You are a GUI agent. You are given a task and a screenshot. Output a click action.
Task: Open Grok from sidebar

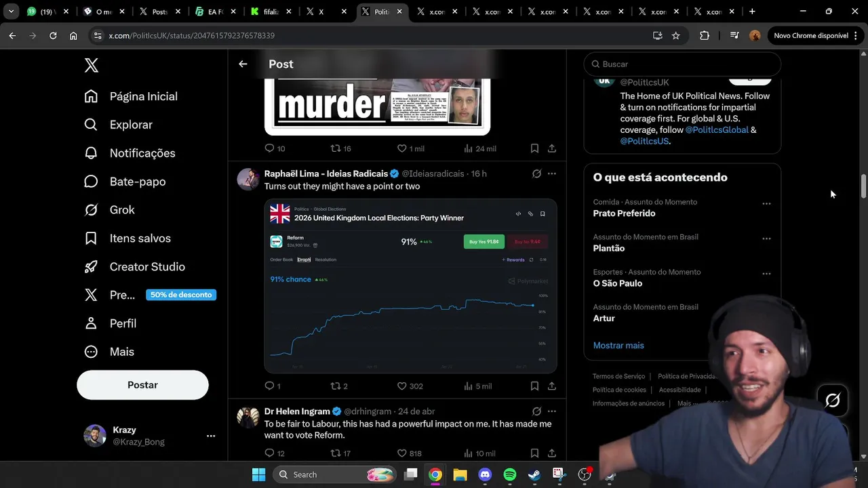109,210
